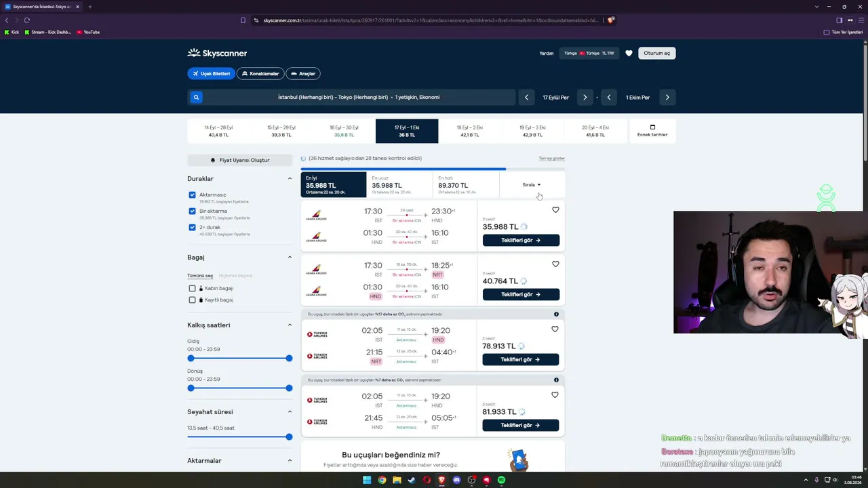The width and height of the screenshot is (868, 488).
Task: Open the saved favorites heart in header
Action: coord(629,53)
